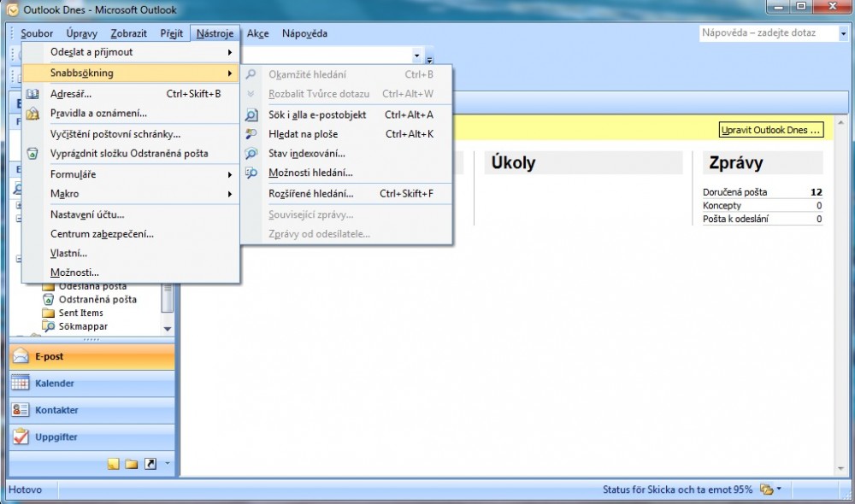The image size is (855, 504).
Task: Click the send/receive status icon in status bar
Action: 767,489
